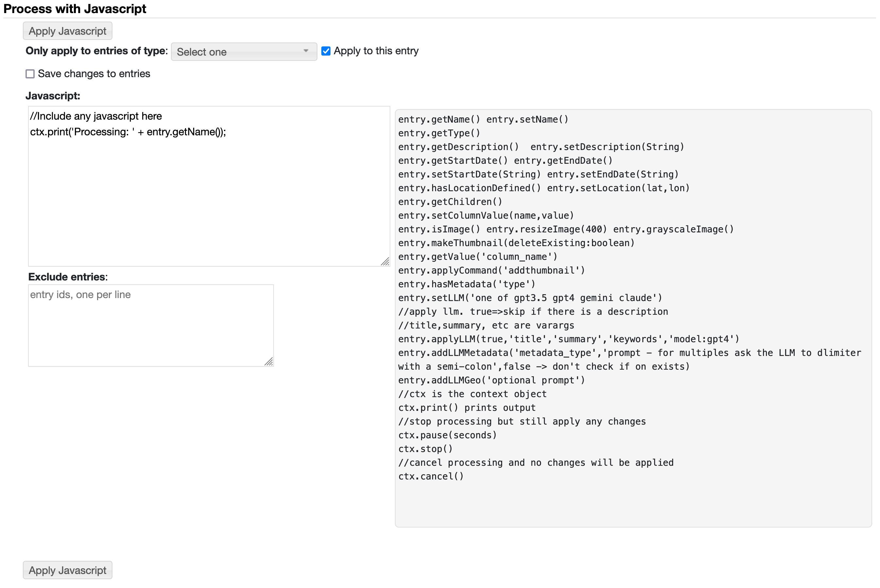The width and height of the screenshot is (880, 588).
Task: Click the 'Apply to this entry' label text
Action: coord(376,51)
